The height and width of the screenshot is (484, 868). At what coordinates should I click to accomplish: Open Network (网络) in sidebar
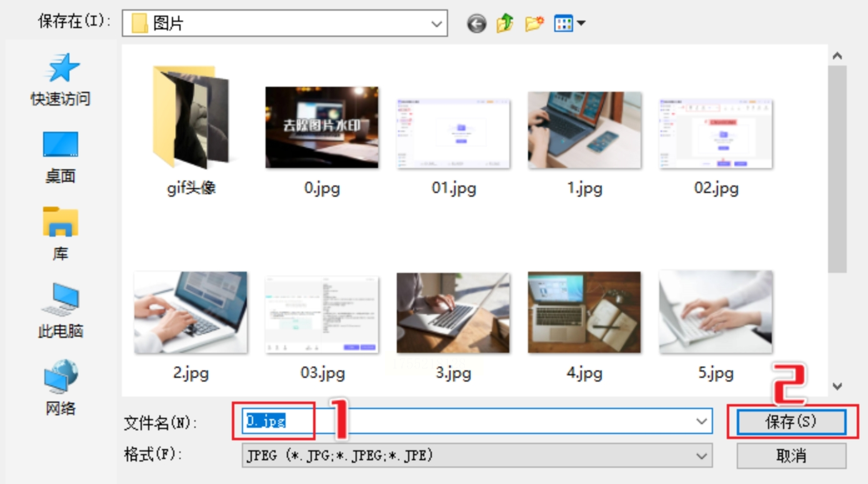pyautogui.click(x=61, y=388)
